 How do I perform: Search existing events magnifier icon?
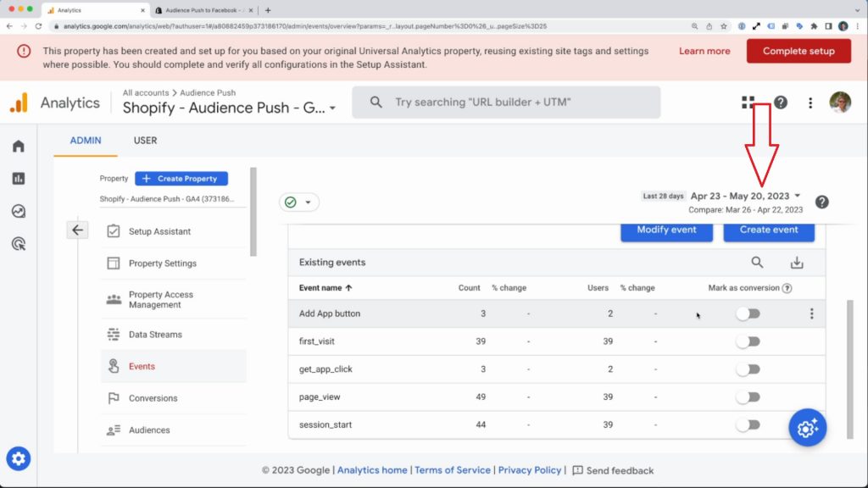757,263
